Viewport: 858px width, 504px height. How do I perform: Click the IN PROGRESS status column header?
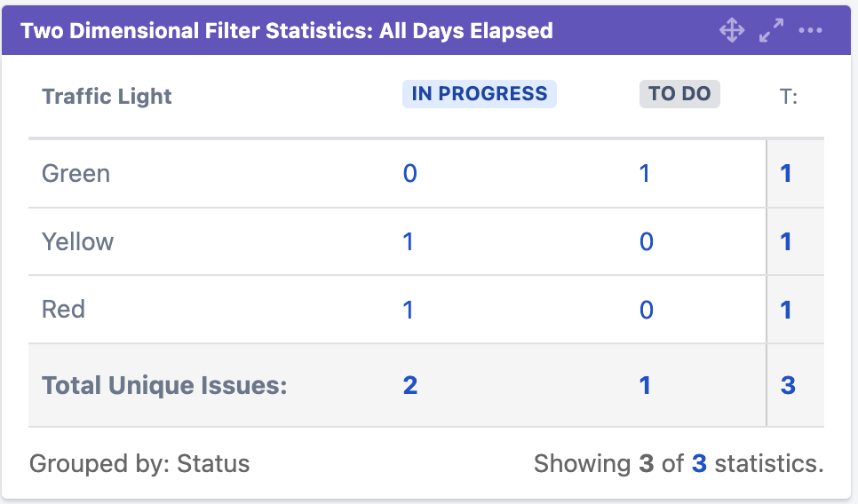tap(480, 94)
